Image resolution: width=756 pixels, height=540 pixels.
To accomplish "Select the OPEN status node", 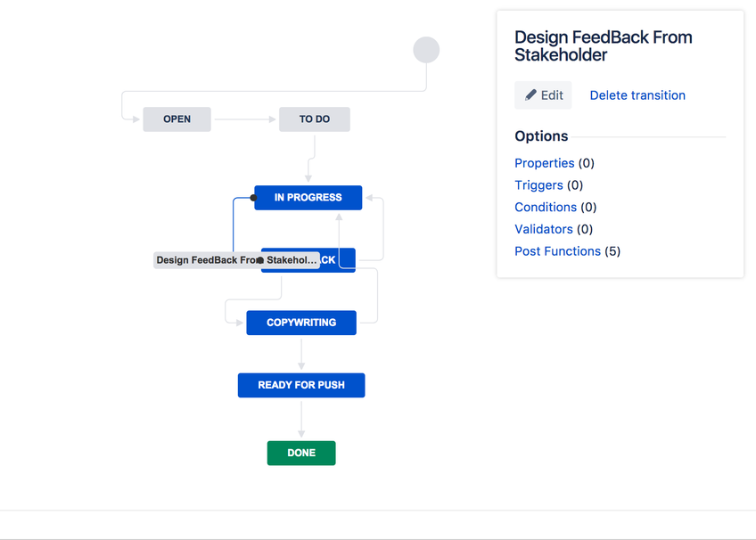I will coord(177,119).
